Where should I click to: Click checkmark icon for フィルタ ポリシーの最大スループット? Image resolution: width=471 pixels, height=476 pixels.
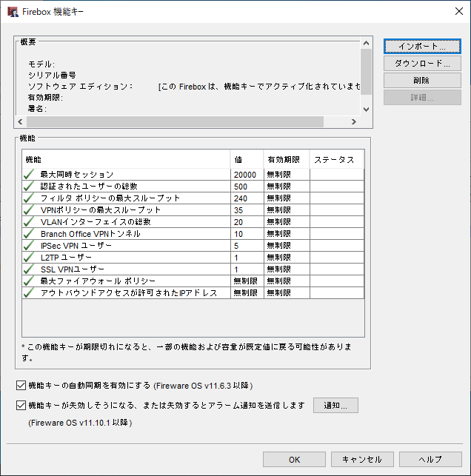[x=29, y=198]
